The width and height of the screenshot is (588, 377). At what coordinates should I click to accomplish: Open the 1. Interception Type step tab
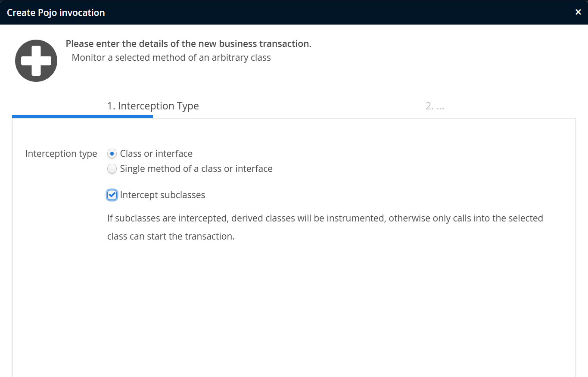(x=153, y=106)
